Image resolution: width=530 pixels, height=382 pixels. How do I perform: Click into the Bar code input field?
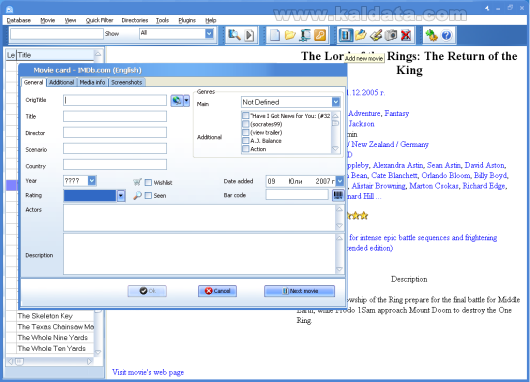tap(297, 195)
